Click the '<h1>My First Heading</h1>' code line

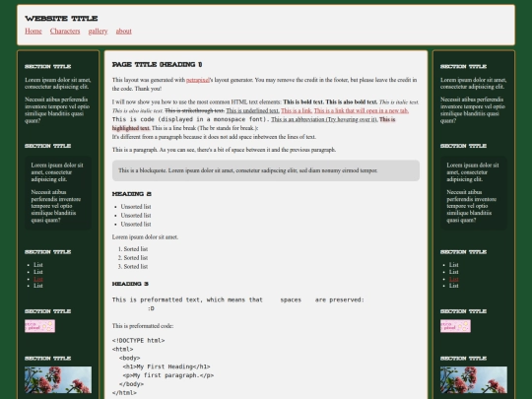(x=166, y=366)
